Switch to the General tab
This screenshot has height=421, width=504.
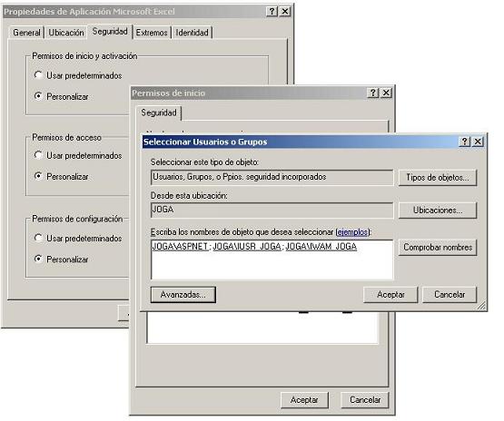pos(26,33)
